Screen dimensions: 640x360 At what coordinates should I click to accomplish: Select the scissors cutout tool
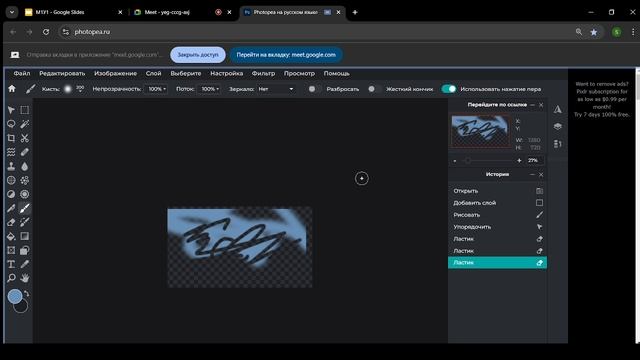pyautogui.click(x=25, y=138)
